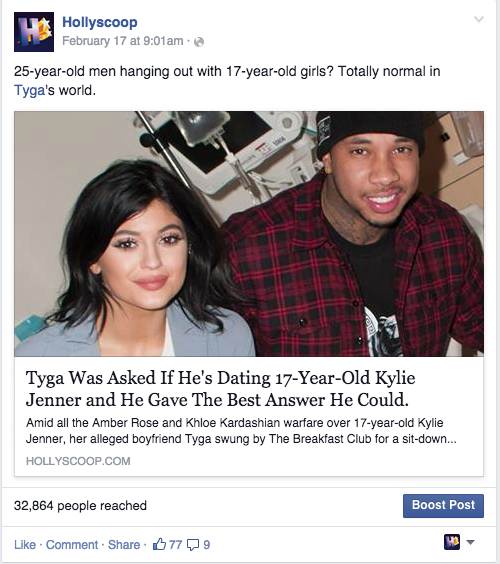Open the Hollyscoop page name link

(100, 22)
